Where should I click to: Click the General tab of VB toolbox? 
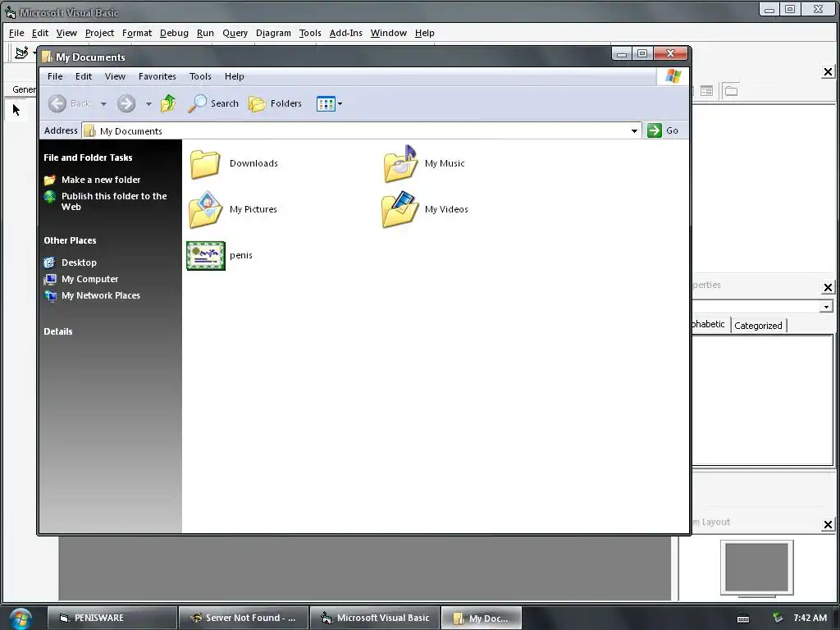24,89
